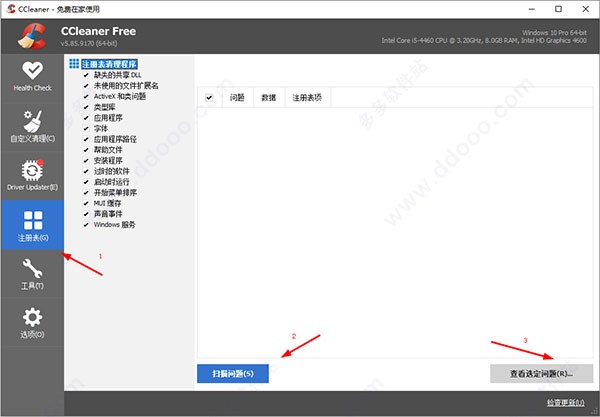
Task: Sort results by 数据 column
Action: [x=269, y=98]
